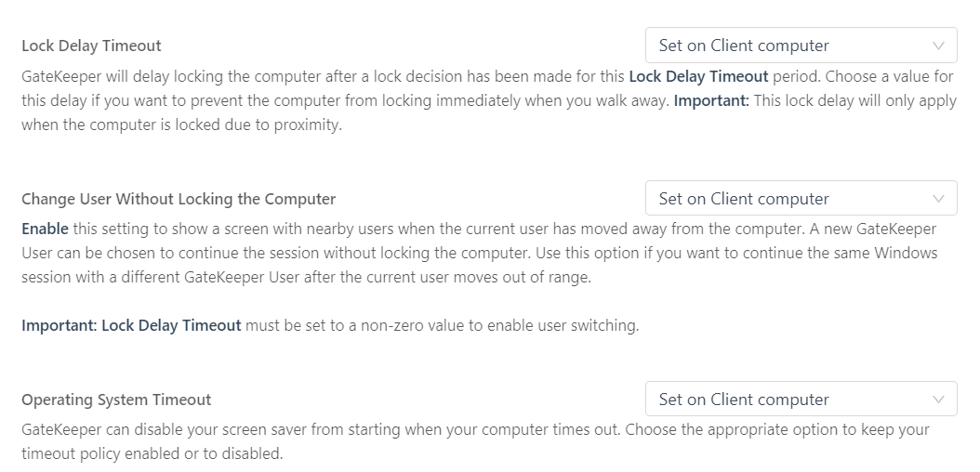The width and height of the screenshot is (980, 472).
Task: Click the Lock Delay Timeout setting heading
Action: [x=91, y=46]
